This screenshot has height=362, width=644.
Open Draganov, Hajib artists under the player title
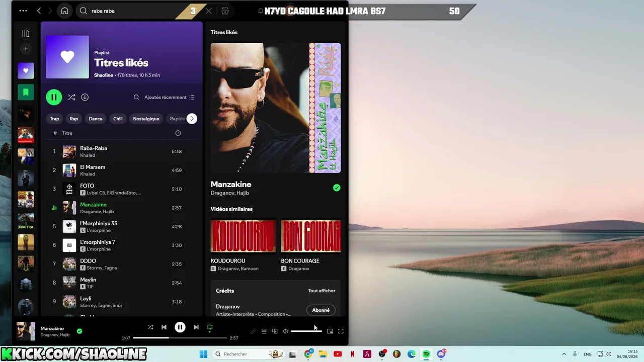pos(55,335)
